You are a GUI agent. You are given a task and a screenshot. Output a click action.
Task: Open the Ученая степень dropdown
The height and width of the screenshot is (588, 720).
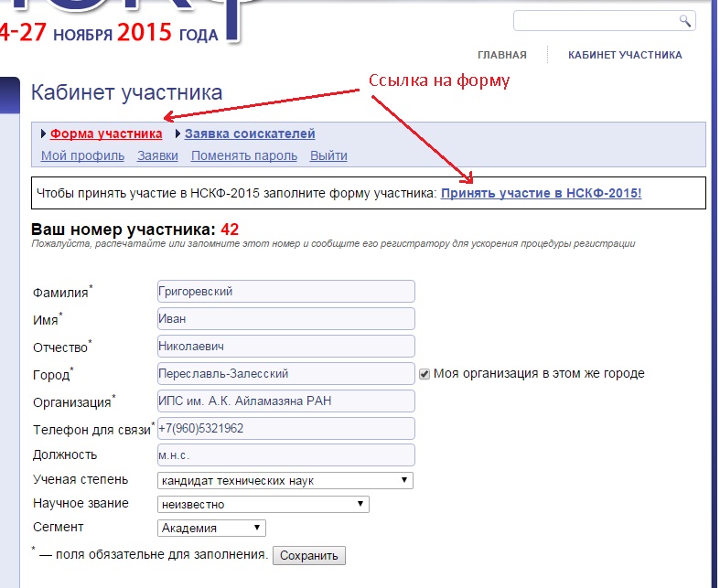tap(285, 480)
